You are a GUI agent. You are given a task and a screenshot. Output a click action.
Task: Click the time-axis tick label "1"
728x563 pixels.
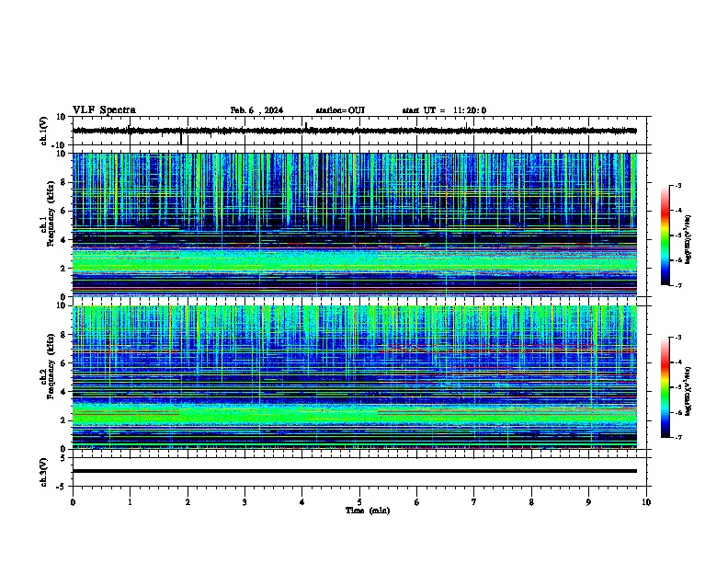tap(130, 502)
